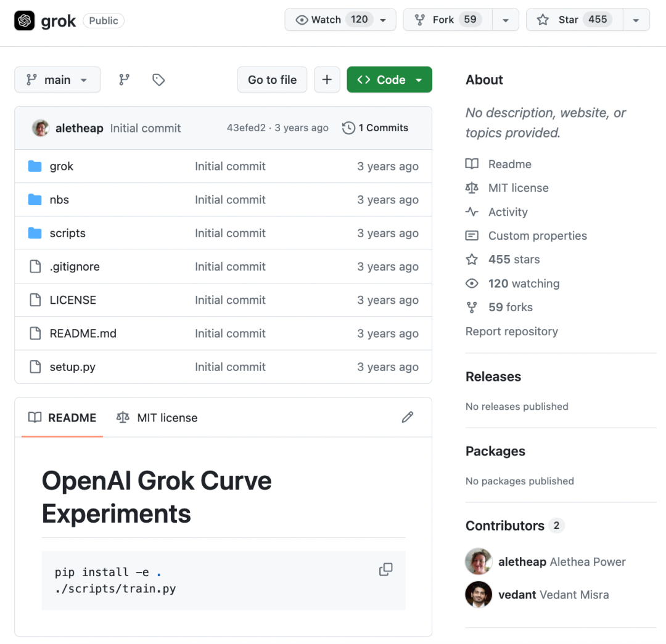This screenshot has height=644, width=666.
Task: Click the .gitignore file icon
Action: coord(35,266)
